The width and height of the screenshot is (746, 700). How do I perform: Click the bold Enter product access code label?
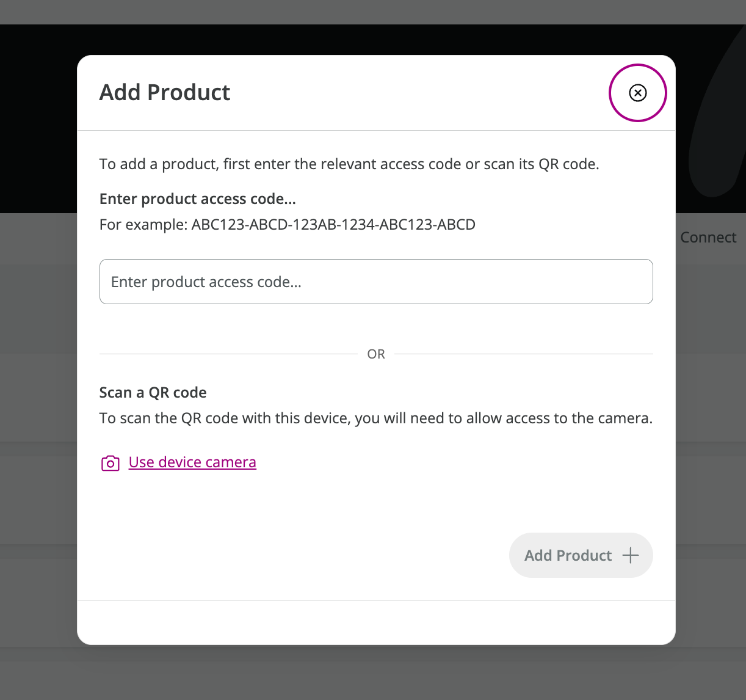pos(197,199)
